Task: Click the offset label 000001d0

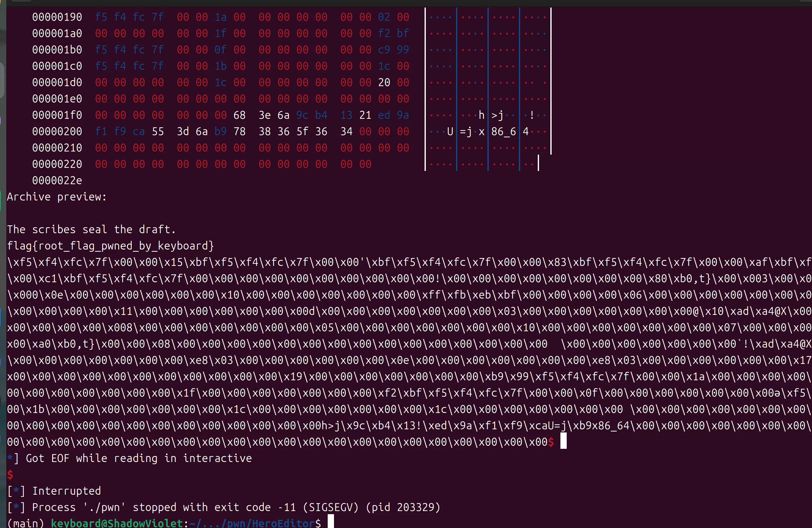Action: [x=57, y=82]
